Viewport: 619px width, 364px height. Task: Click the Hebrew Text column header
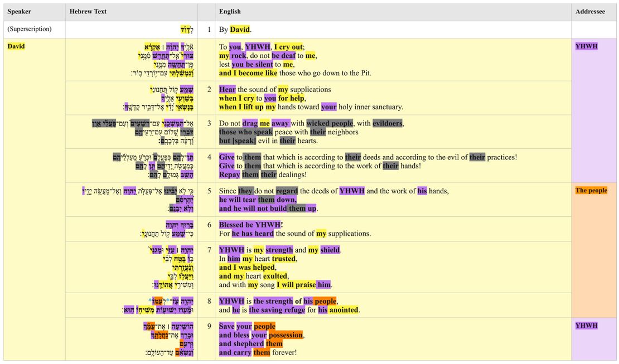click(x=88, y=12)
